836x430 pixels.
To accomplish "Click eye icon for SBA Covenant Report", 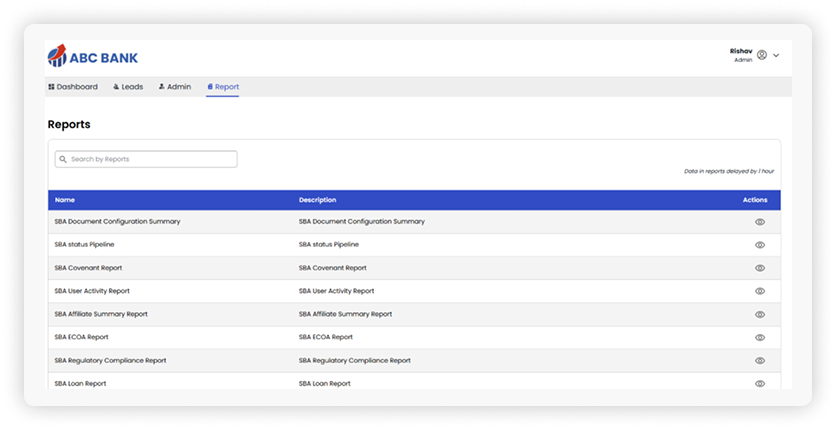I will pyautogui.click(x=760, y=268).
